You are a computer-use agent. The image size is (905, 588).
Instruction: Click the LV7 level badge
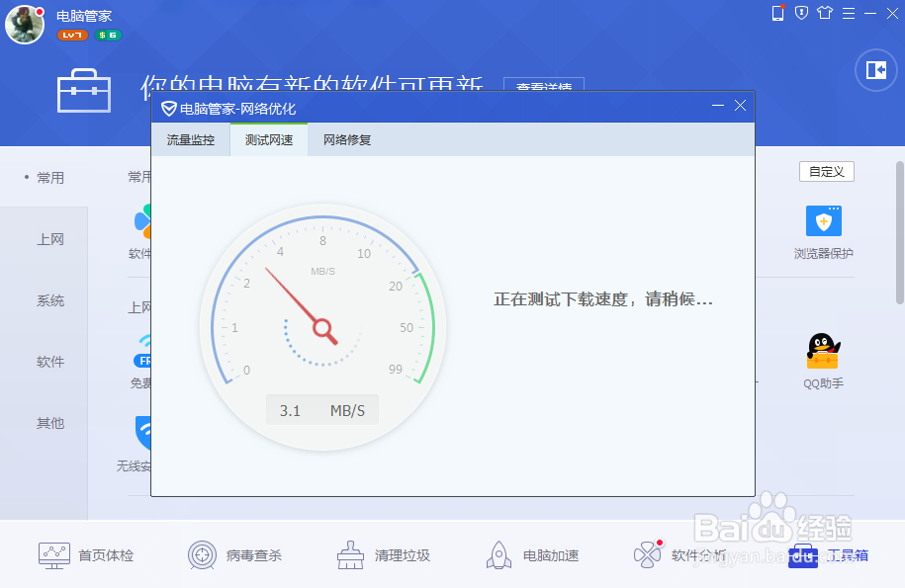72,36
